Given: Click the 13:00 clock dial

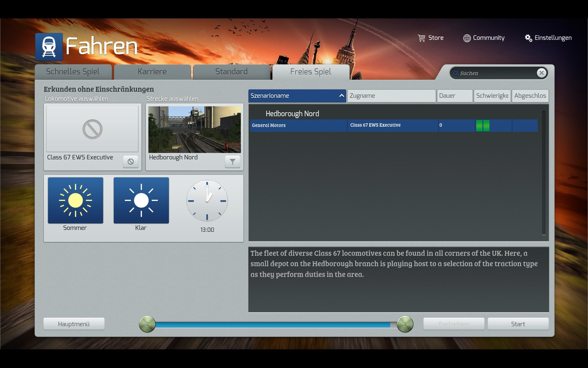Looking at the screenshot, I should (207, 201).
